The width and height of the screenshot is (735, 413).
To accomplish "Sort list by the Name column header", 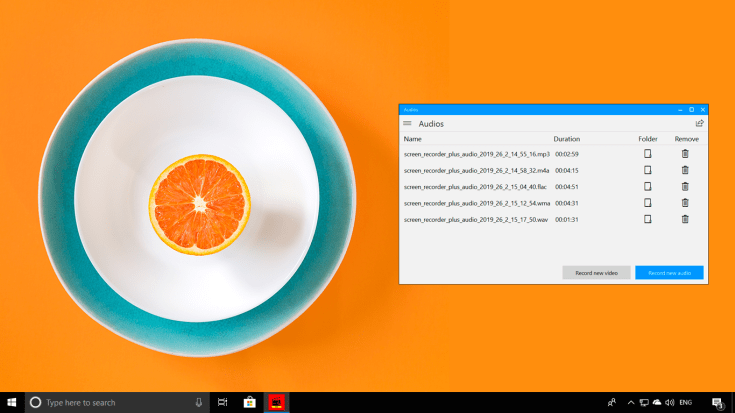I will [x=413, y=139].
